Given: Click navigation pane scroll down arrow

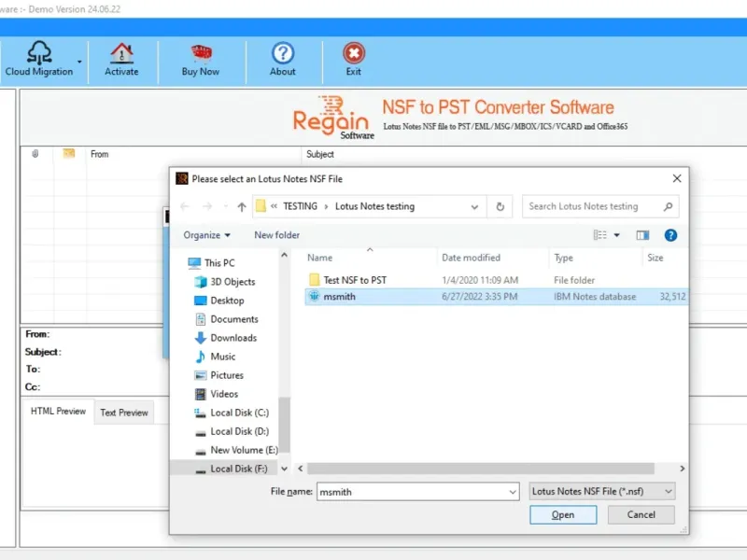Looking at the screenshot, I should pos(285,469).
